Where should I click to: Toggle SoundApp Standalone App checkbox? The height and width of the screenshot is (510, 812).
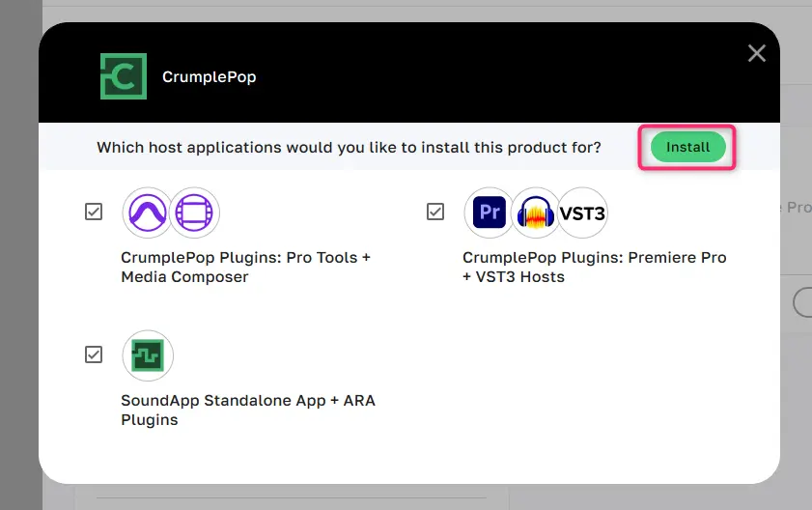click(94, 354)
